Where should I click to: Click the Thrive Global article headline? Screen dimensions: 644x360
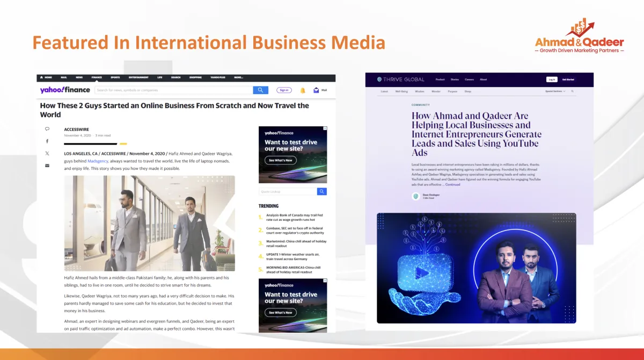(x=477, y=134)
